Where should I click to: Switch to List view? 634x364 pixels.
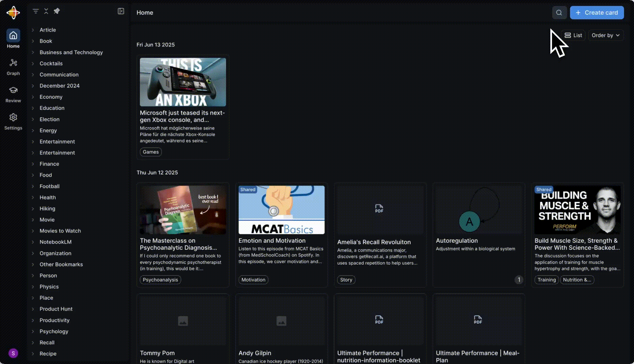pos(573,35)
